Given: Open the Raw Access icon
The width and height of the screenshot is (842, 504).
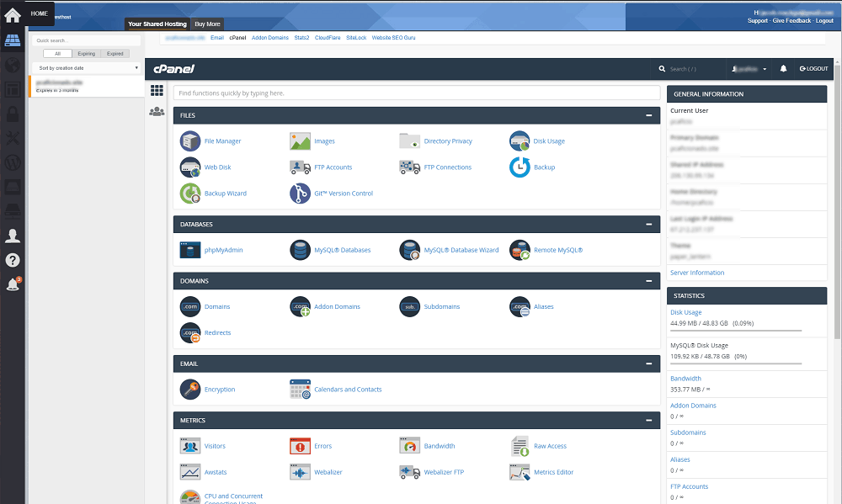Looking at the screenshot, I should pos(520,446).
